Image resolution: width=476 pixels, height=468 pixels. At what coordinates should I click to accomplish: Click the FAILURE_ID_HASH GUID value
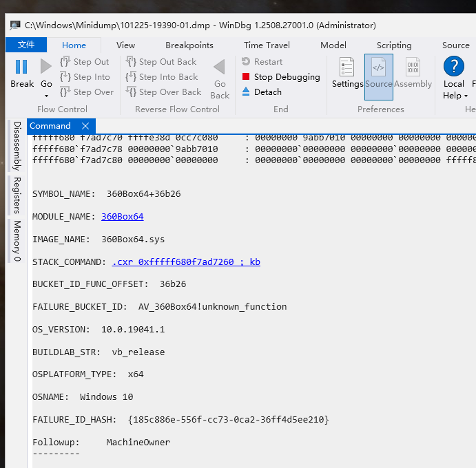coord(229,420)
